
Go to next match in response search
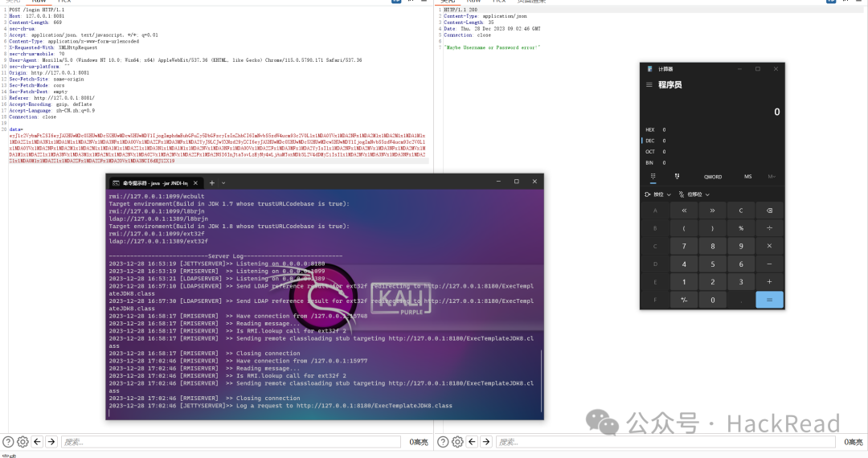pos(486,441)
